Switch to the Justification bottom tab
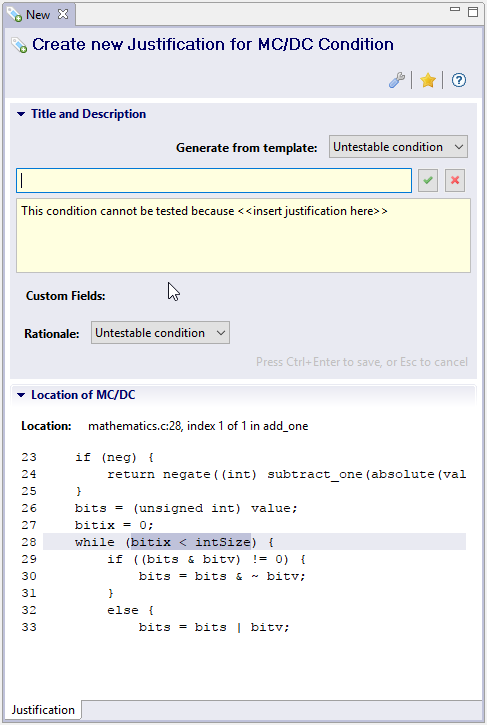Screen dimensions: 487x725 [x=43, y=710]
